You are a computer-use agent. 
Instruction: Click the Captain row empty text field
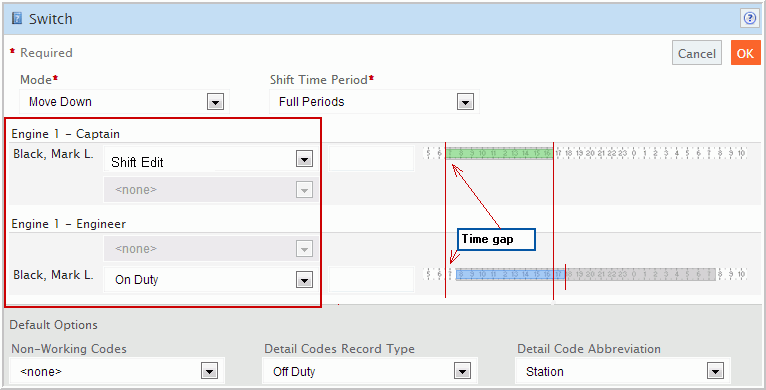(372, 159)
